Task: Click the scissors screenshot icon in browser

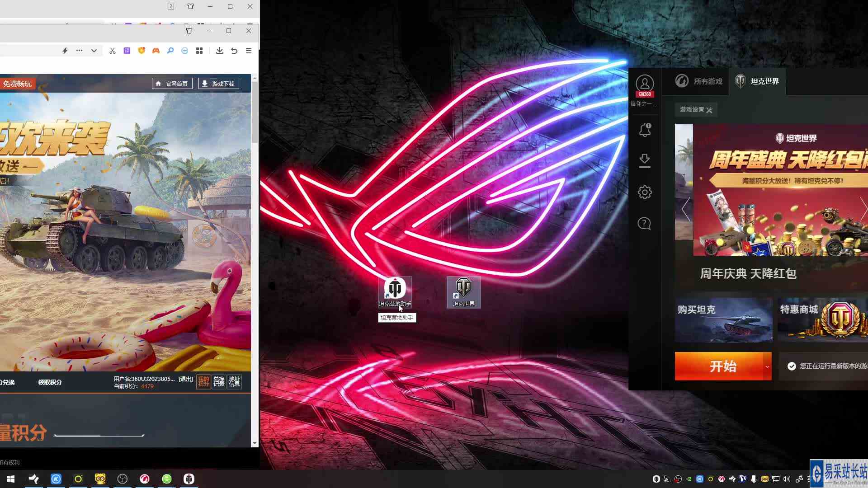Action: 112,51
